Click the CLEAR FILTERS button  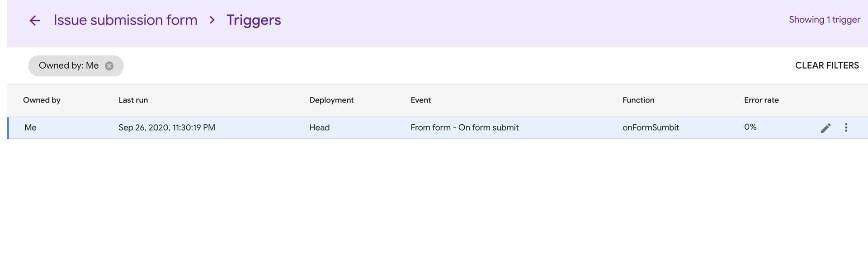point(827,66)
